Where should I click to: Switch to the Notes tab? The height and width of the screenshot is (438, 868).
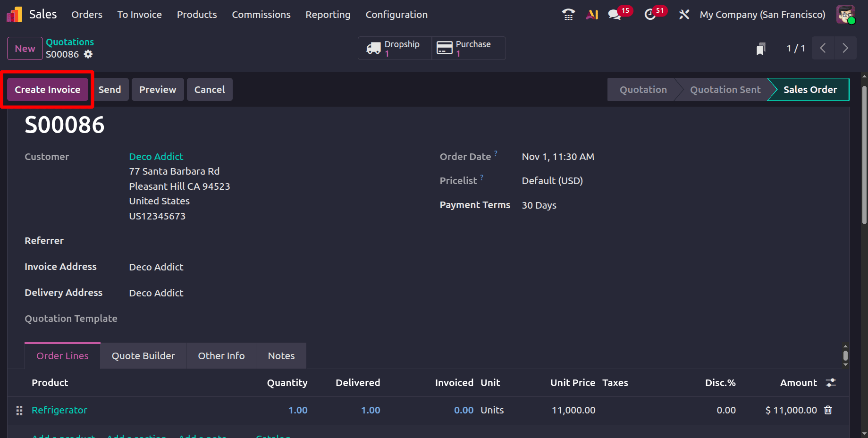point(281,355)
